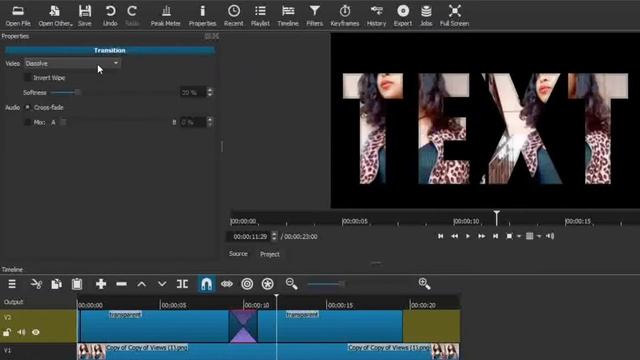Save the project with the Save icon
Viewport: 640px width, 360px height.
click(85, 16)
